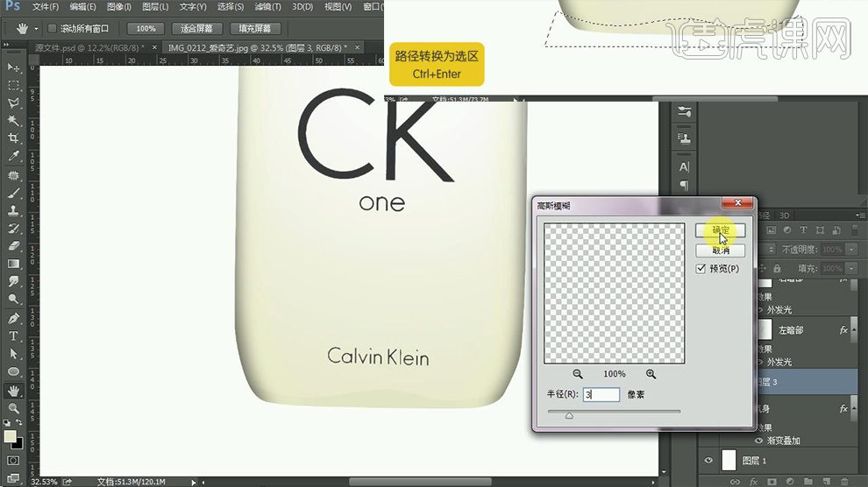Select the Eyedropper tool
This screenshot has width=868, height=487.
tap(13, 156)
